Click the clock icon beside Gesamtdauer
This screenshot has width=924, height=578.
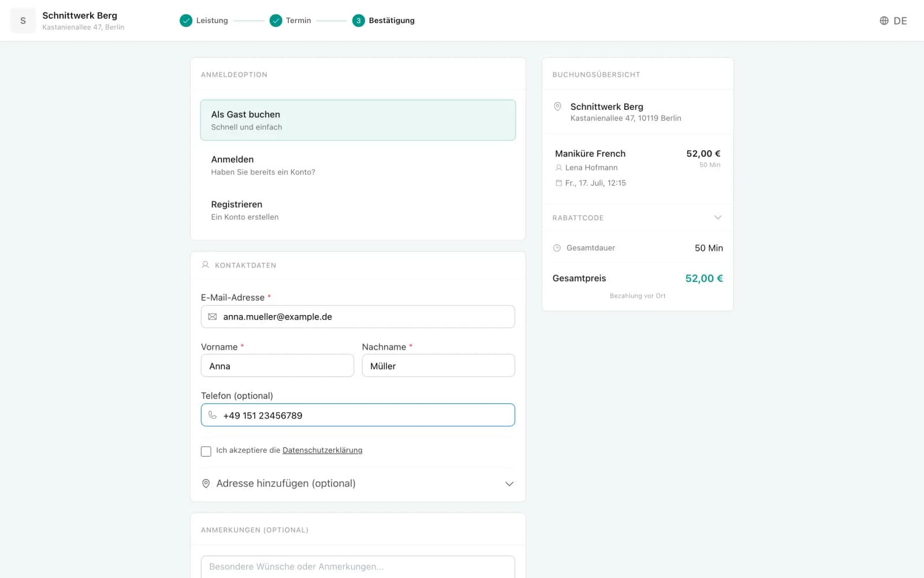pos(557,248)
